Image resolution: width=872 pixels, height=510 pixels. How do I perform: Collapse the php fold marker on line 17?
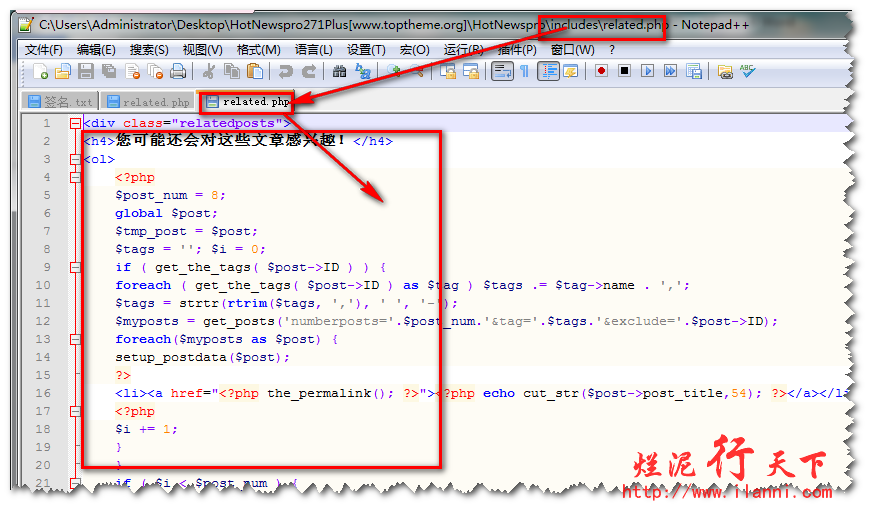click(x=76, y=412)
